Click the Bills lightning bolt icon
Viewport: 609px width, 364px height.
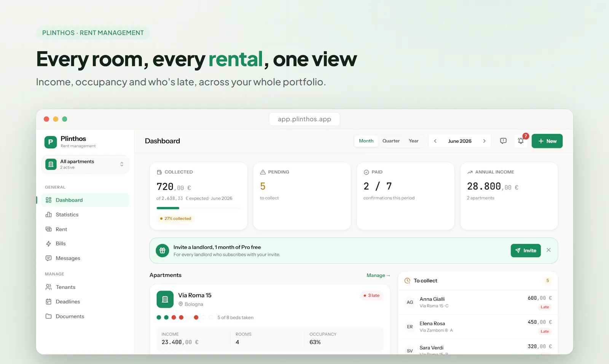click(x=49, y=243)
